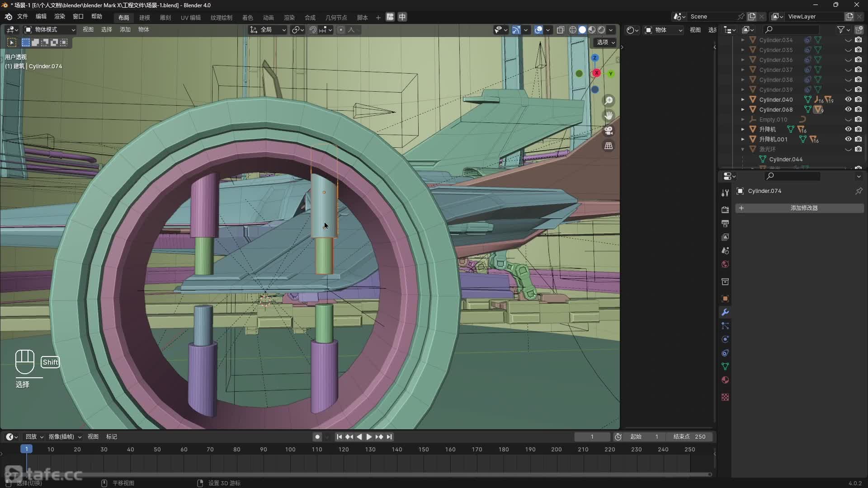
Task: Click the 添加修改器 Add Modifier button
Action: pyautogui.click(x=799, y=208)
